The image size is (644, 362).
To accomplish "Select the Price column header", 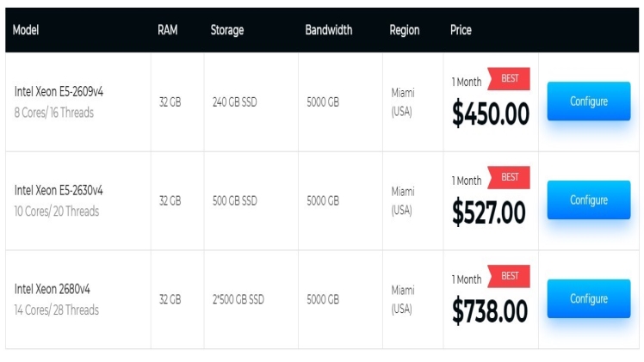I will tap(461, 30).
